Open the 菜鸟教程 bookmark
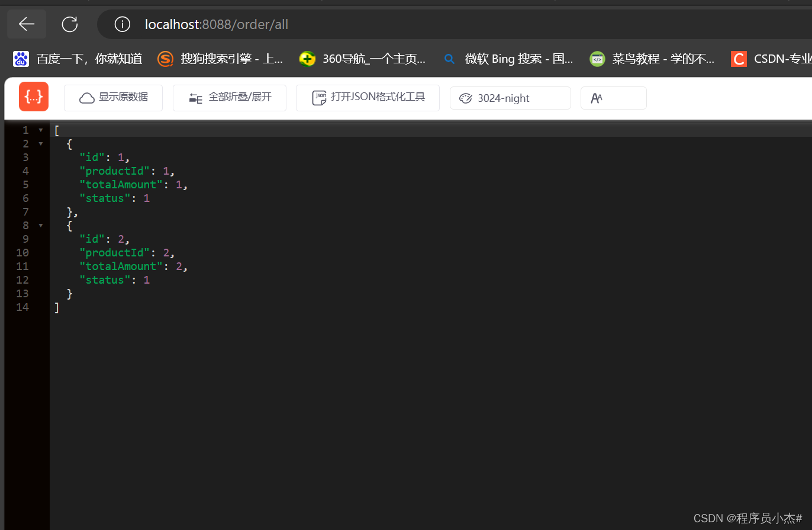The image size is (812, 530). [652, 59]
